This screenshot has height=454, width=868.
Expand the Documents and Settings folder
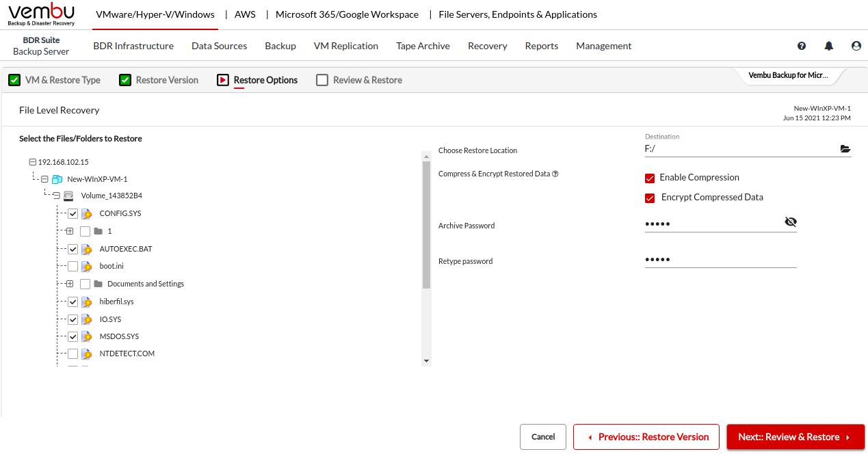70,284
